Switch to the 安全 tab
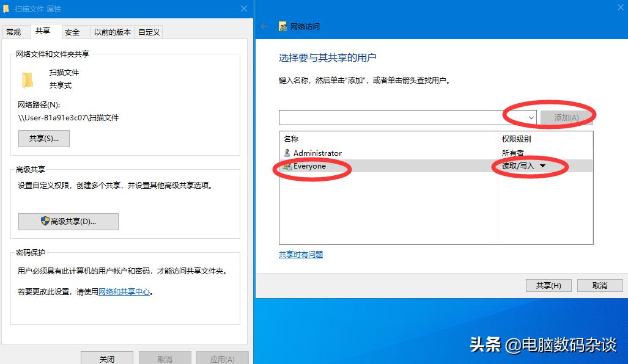 pos(73,32)
